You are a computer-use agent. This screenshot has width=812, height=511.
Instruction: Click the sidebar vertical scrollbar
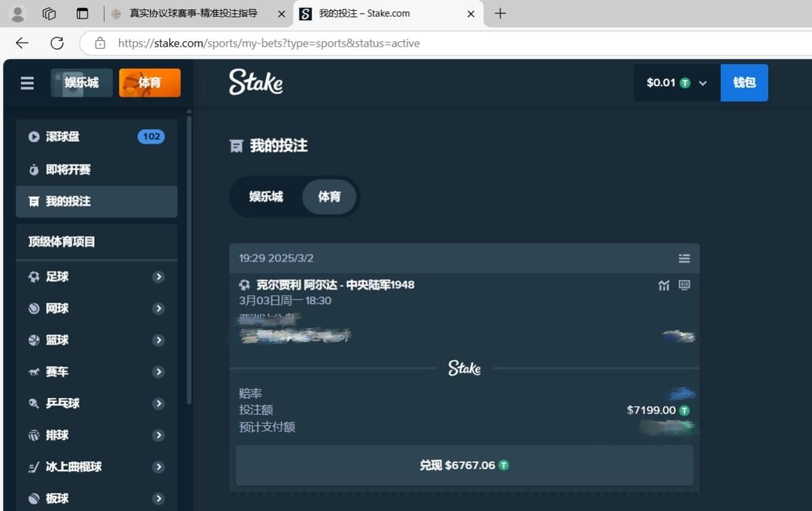(189, 261)
